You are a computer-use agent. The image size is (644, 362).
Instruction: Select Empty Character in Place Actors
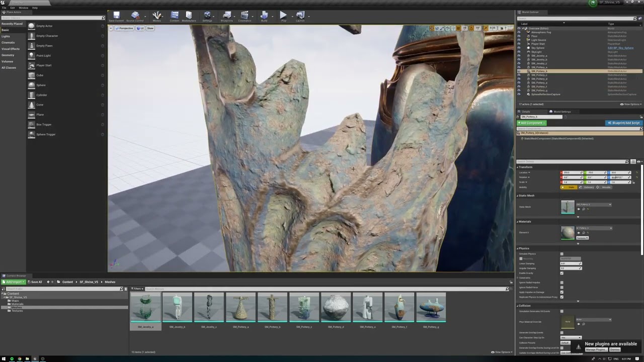[66, 36]
